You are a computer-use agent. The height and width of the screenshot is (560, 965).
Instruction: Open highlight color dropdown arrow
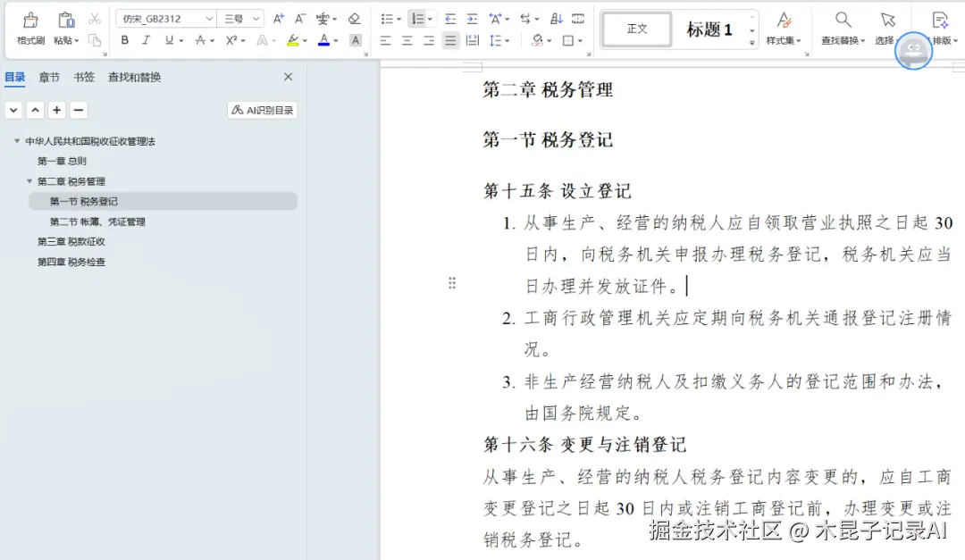pos(305,41)
